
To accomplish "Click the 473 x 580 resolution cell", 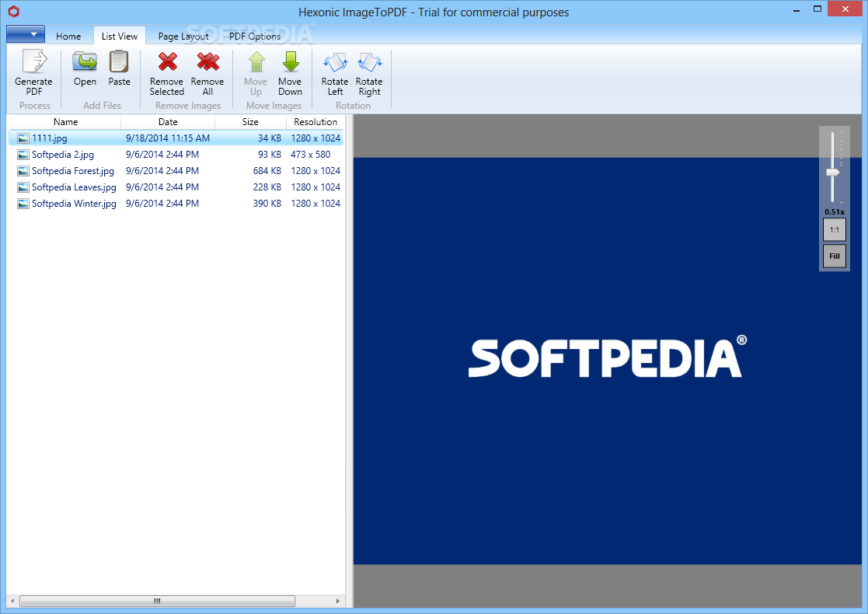I will click(x=311, y=155).
